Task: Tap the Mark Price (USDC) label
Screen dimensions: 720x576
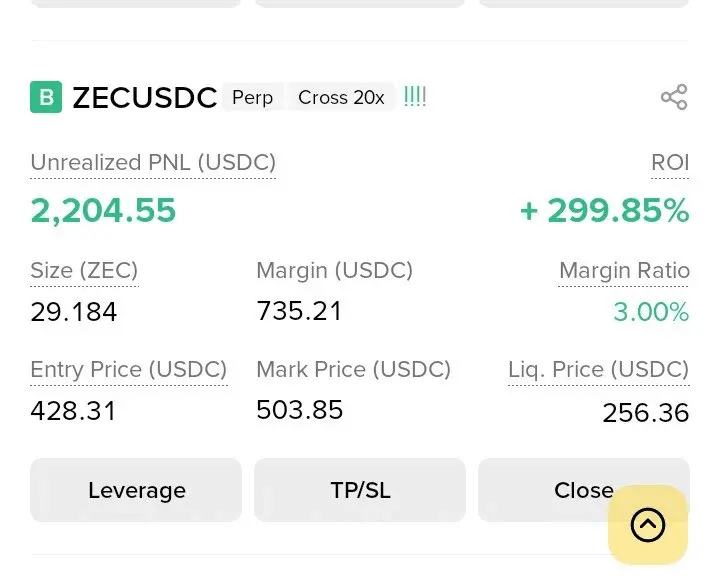Action: tap(353, 369)
